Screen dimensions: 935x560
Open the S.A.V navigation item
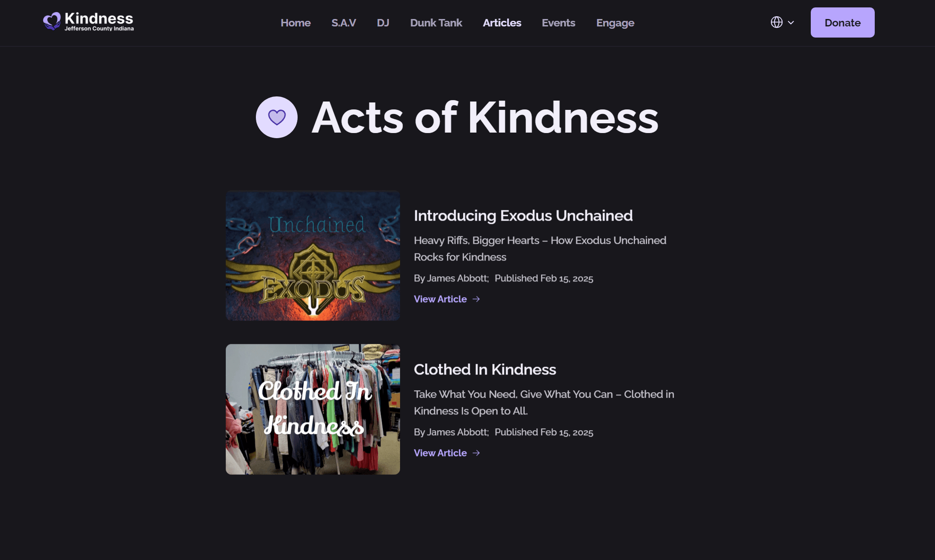[x=343, y=23]
